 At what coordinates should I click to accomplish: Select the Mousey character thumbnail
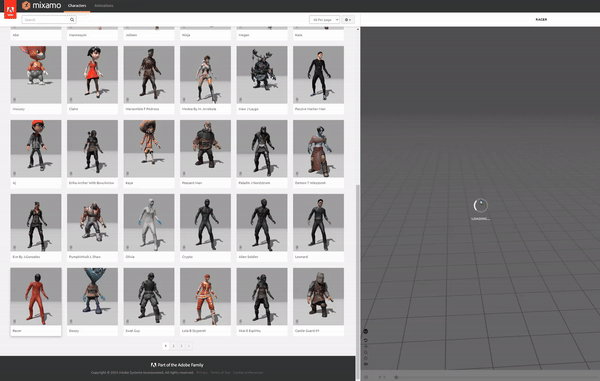(36, 75)
